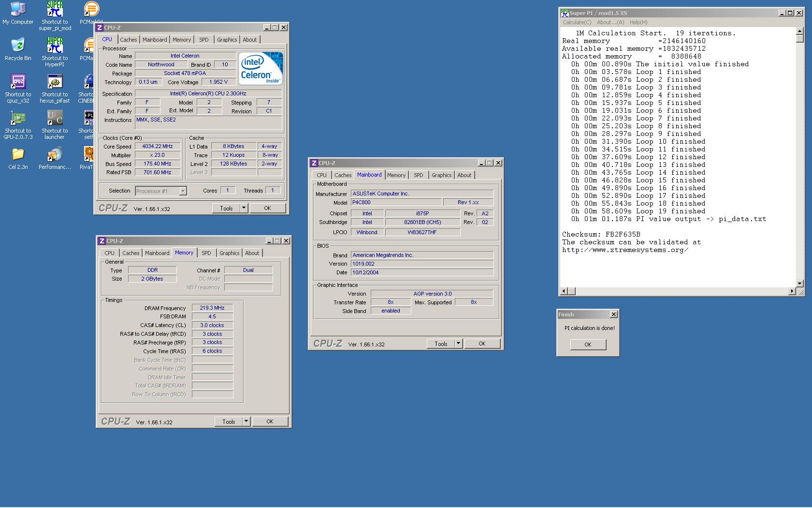Switch to SPD tab in CPU window
The height and width of the screenshot is (508, 812).
(x=204, y=40)
